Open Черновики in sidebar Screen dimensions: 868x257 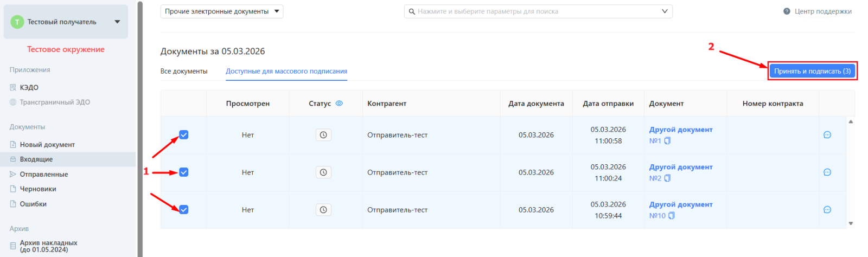coord(38,189)
